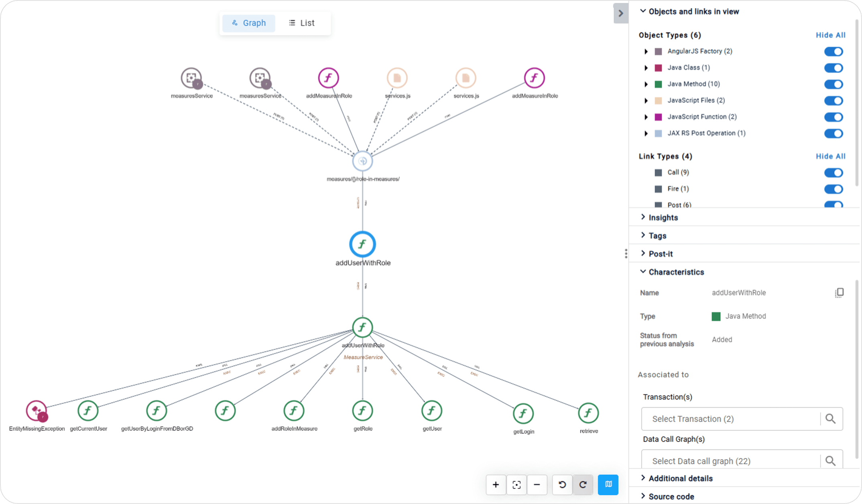Screen dimensions: 862x504
Task: Expand the Java Class tree arrow
Action: pos(646,68)
